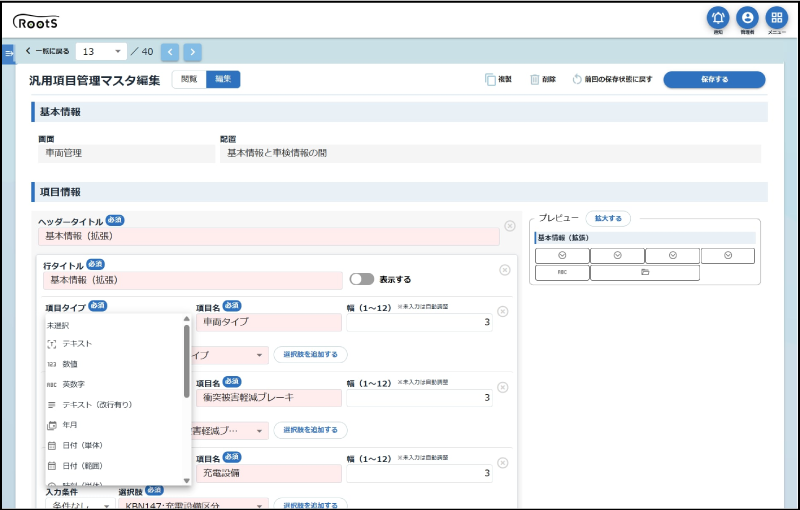This screenshot has width=800, height=510.
Task: Open the notifications bell icon
Action: point(718,18)
